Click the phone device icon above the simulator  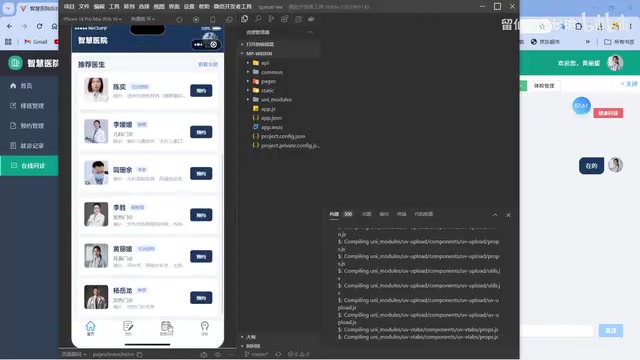click(213, 19)
